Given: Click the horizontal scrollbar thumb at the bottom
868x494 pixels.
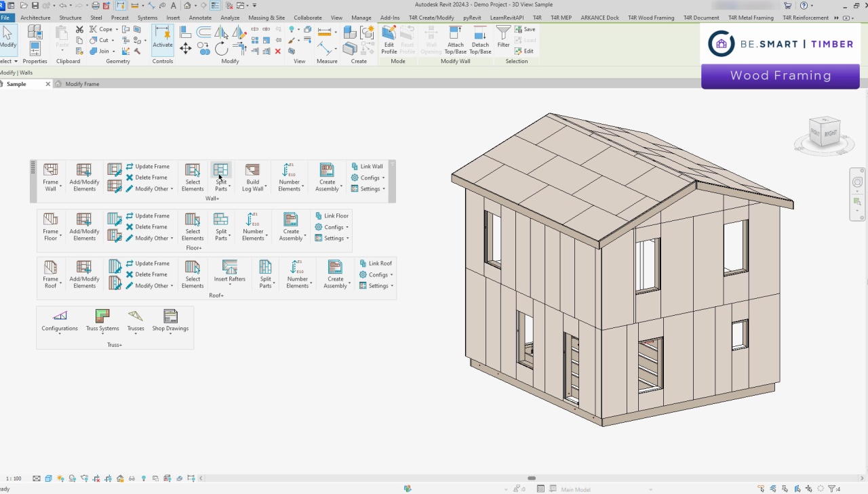Looking at the screenshot, I should [x=532, y=478].
